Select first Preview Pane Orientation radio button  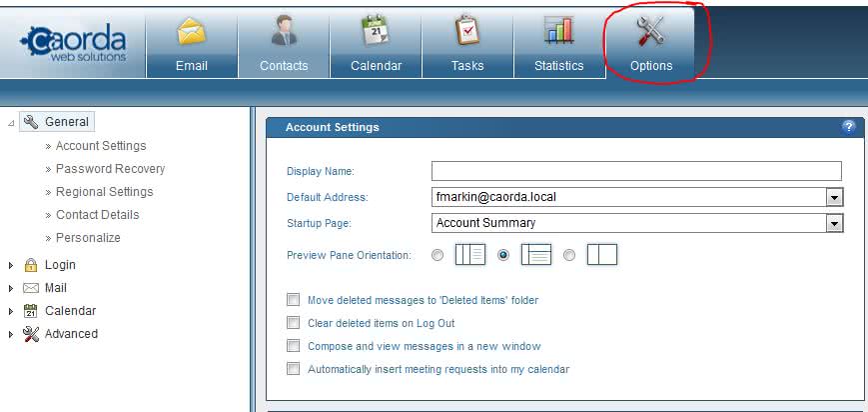tap(437, 255)
